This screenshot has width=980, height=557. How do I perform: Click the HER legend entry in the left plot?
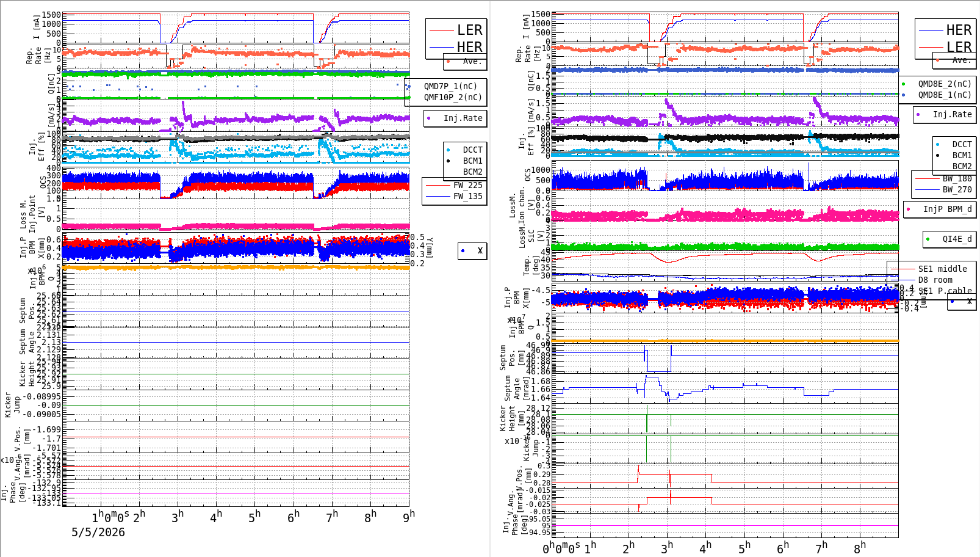(x=469, y=47)
